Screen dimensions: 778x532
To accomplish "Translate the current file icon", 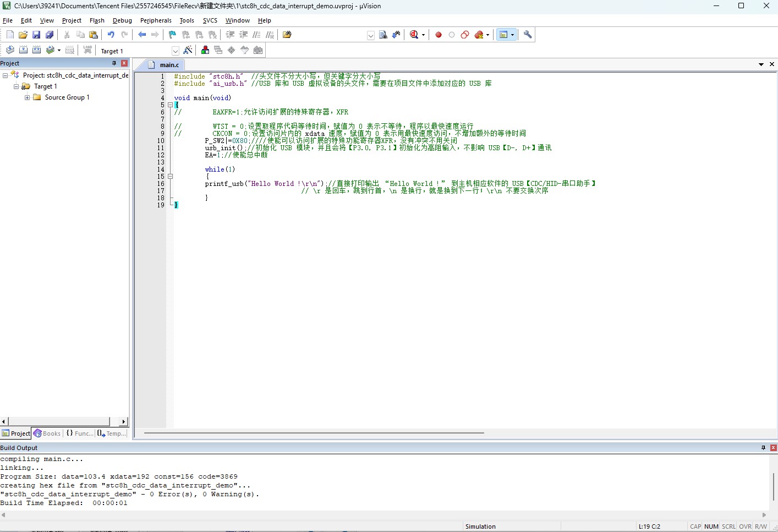I will tap(10, 50).
